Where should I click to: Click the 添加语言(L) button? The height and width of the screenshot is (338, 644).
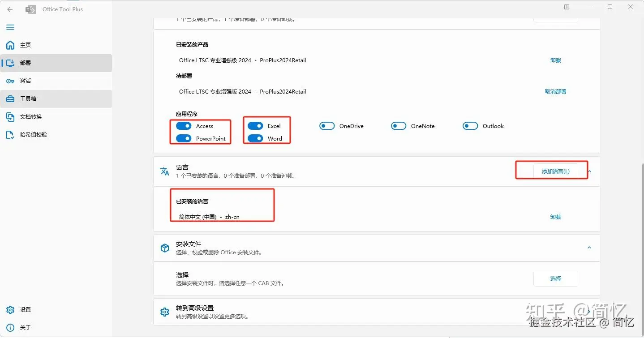[x=555, y=171]
